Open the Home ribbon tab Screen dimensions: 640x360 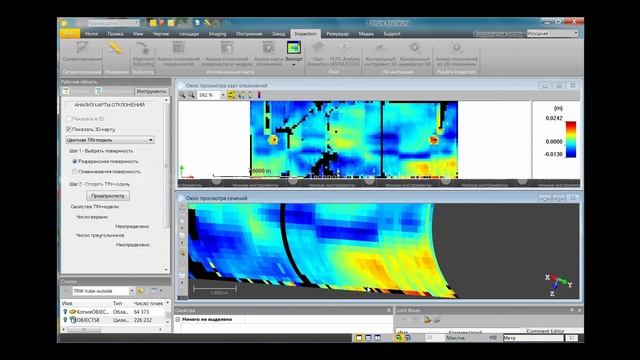(x=91, y=34)
